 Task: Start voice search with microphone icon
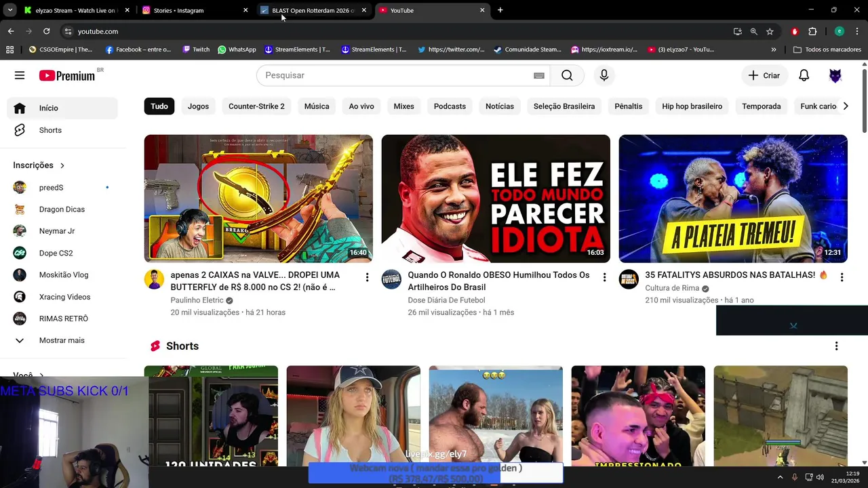tap(604, 75)
